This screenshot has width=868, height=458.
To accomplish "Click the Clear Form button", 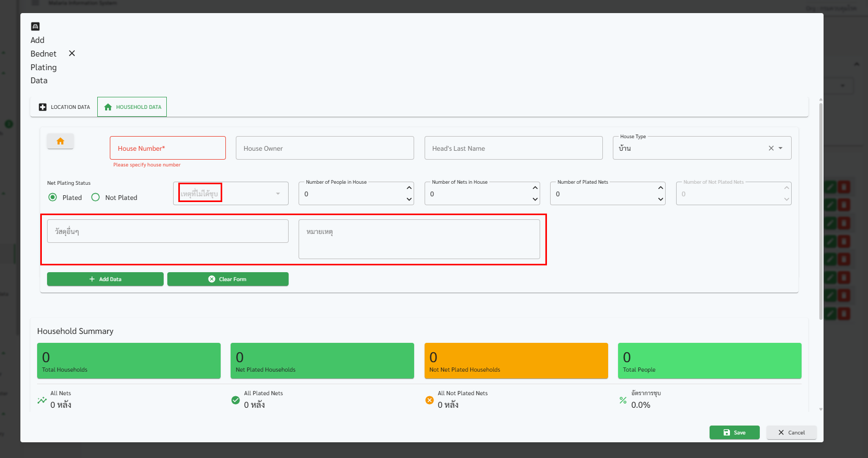I will 227,279.
